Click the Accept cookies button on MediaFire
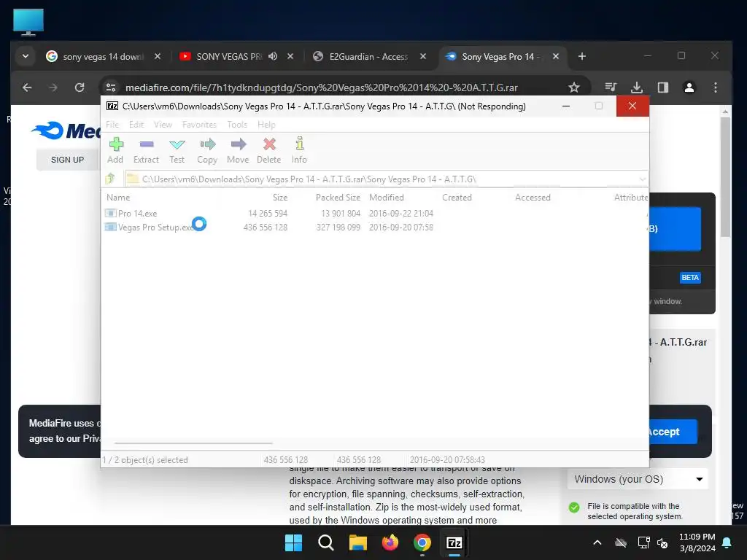 [672, 432]
